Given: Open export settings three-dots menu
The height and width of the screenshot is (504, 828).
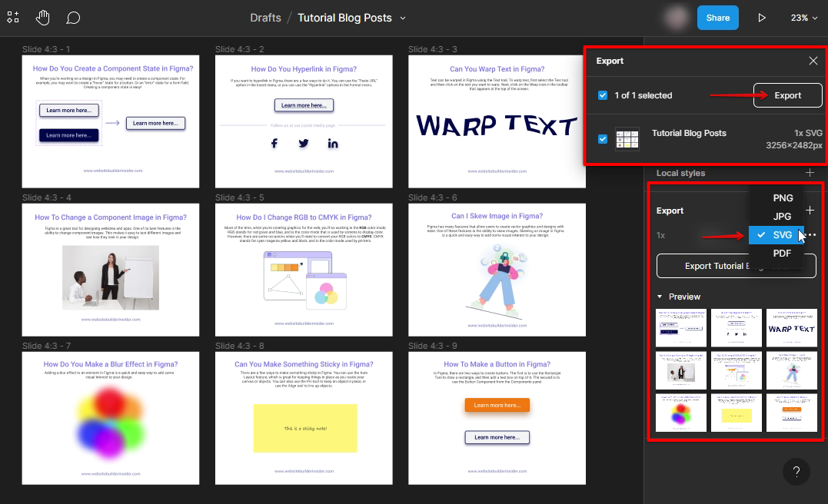Looking at the screenshot, I should tap(811, 235).
